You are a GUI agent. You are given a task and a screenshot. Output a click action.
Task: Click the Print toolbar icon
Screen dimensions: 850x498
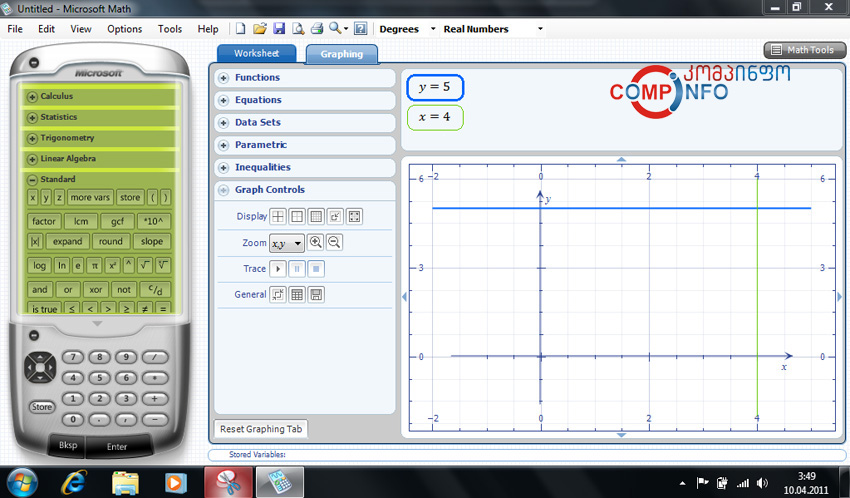coord(317,29)
